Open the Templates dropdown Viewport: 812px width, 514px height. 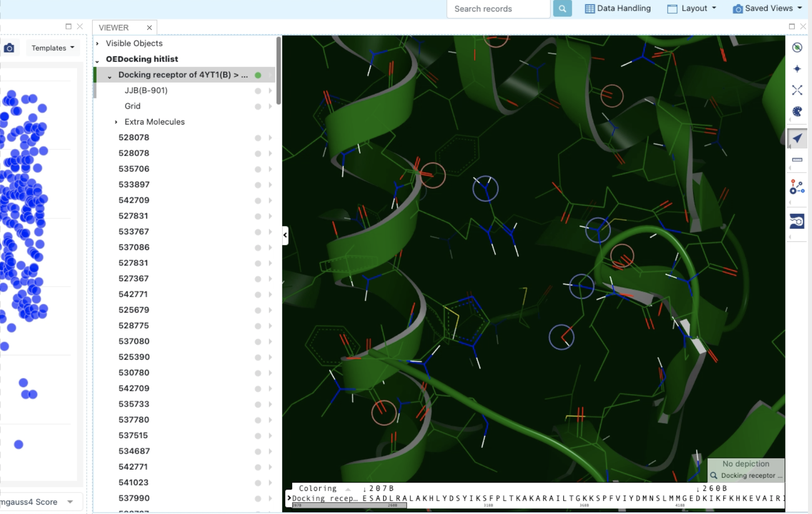[52, 48]
